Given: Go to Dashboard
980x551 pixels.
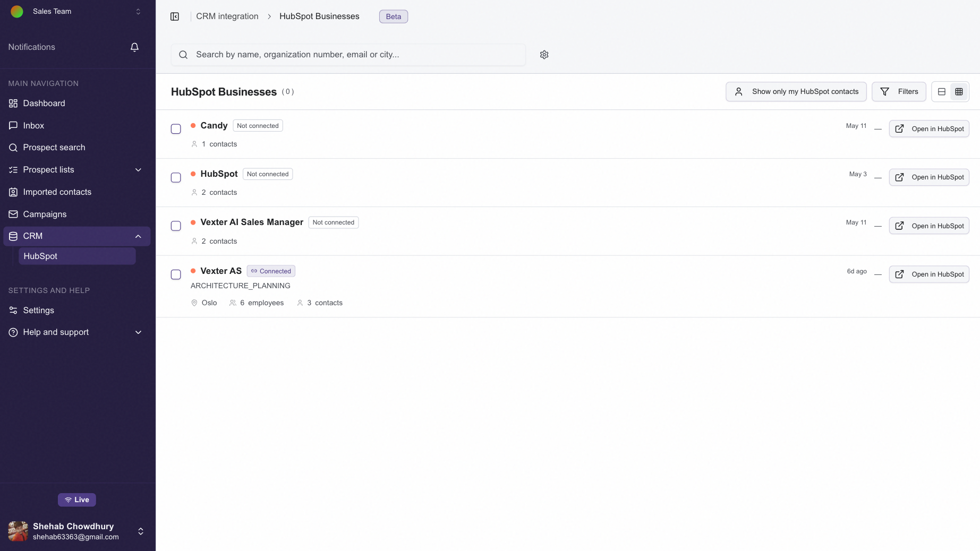Looking at the screenshot, I should 76,104.
